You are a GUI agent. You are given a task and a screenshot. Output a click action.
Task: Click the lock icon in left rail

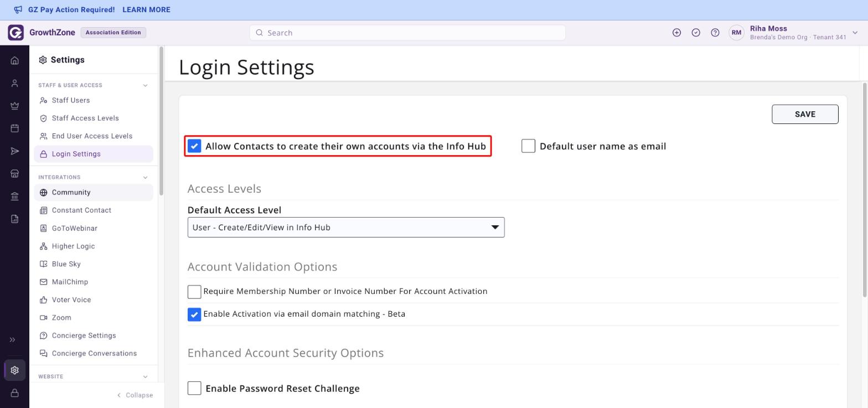[x=15, y=393]
